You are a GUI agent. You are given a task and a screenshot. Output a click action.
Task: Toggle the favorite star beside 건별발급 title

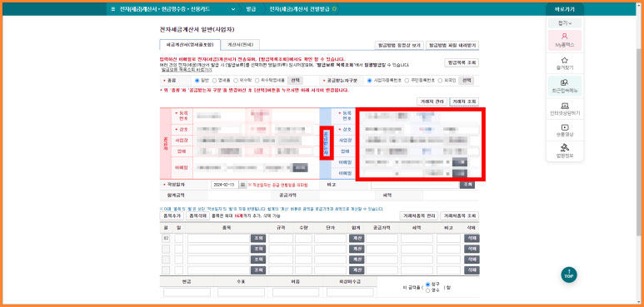[334, 8]
